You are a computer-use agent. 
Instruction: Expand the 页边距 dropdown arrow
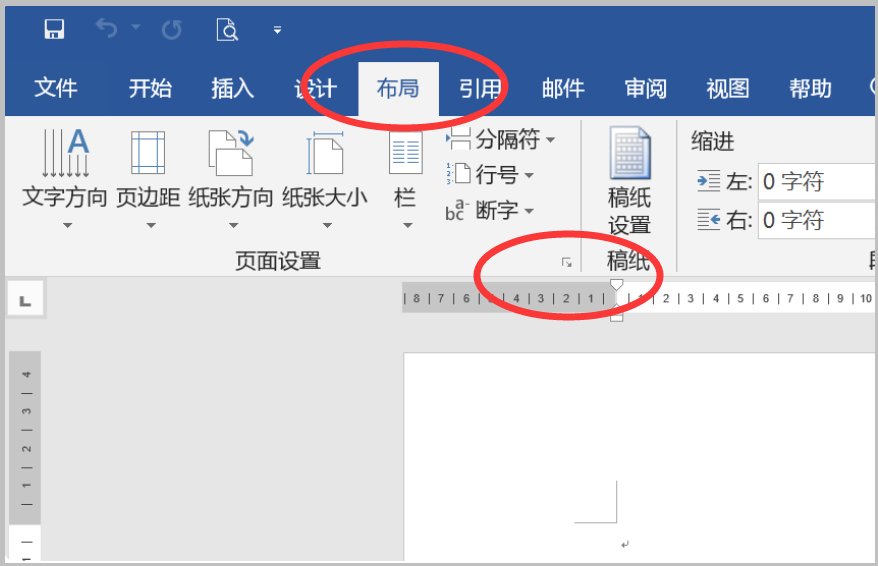(151, 225)
